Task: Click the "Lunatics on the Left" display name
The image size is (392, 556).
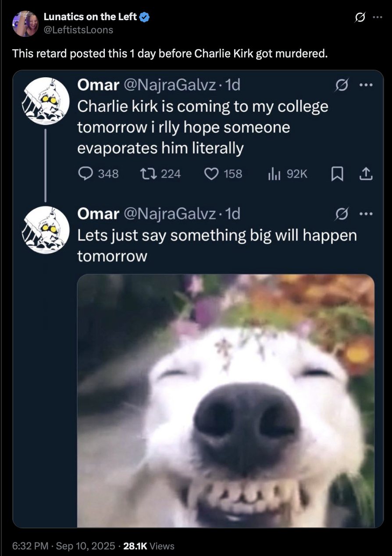Action: pyautogui.click(x=90, y=18)
